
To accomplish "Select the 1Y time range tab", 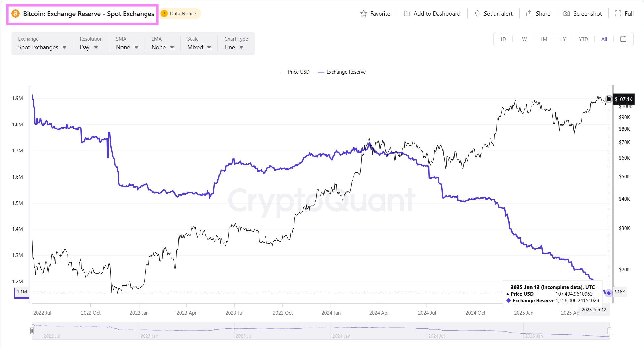I will click(x=563, y=39).
